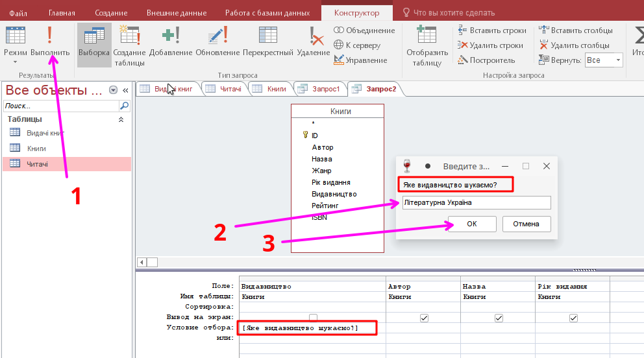Switch to Запрос1 document tab

coord(319,89)
